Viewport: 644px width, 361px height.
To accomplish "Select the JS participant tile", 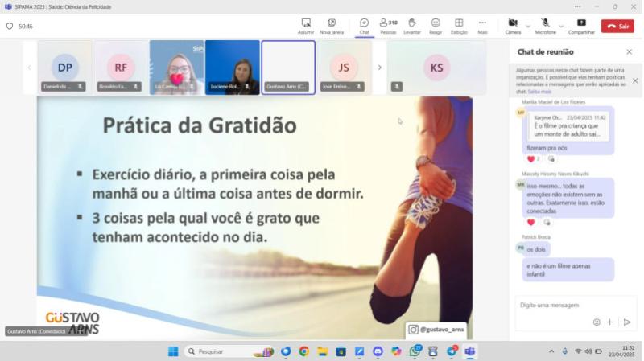I will (x=344, y=68).
